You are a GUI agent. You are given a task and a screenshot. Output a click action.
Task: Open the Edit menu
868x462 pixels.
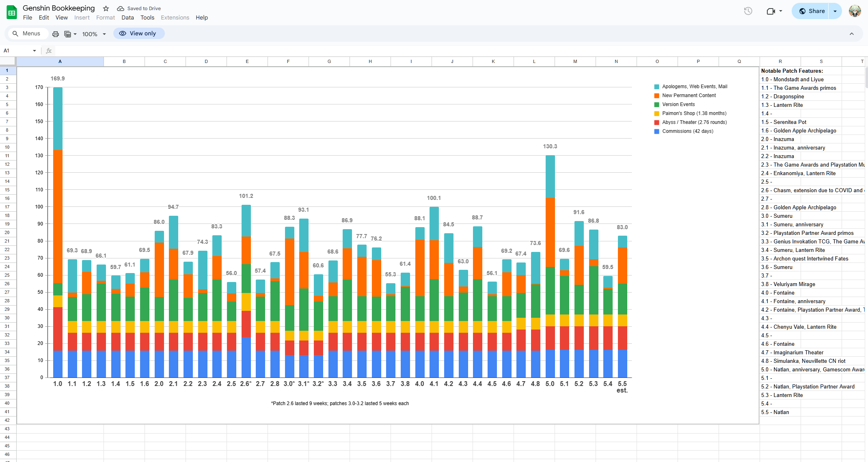pos(44,18)
